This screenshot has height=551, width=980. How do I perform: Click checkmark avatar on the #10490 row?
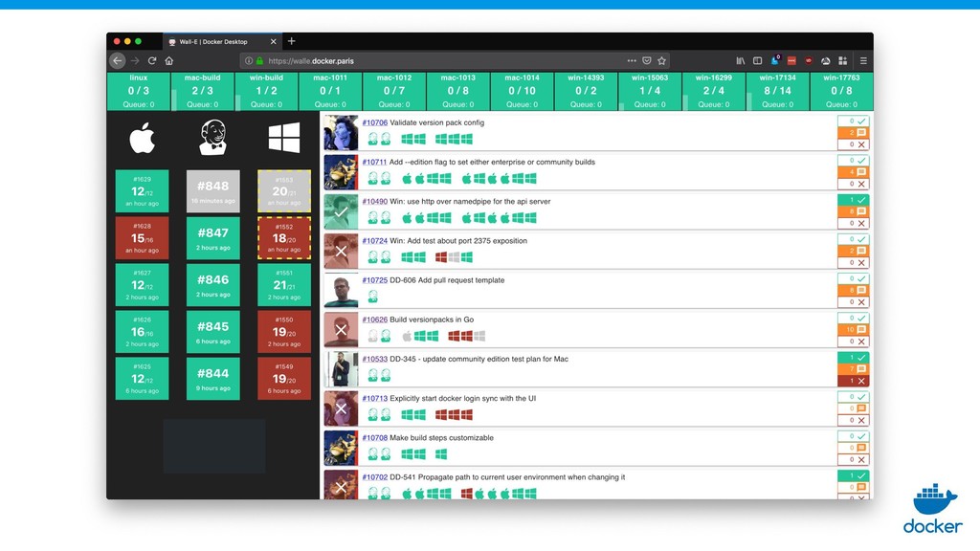pyautogui.click(x=341, y=211)
